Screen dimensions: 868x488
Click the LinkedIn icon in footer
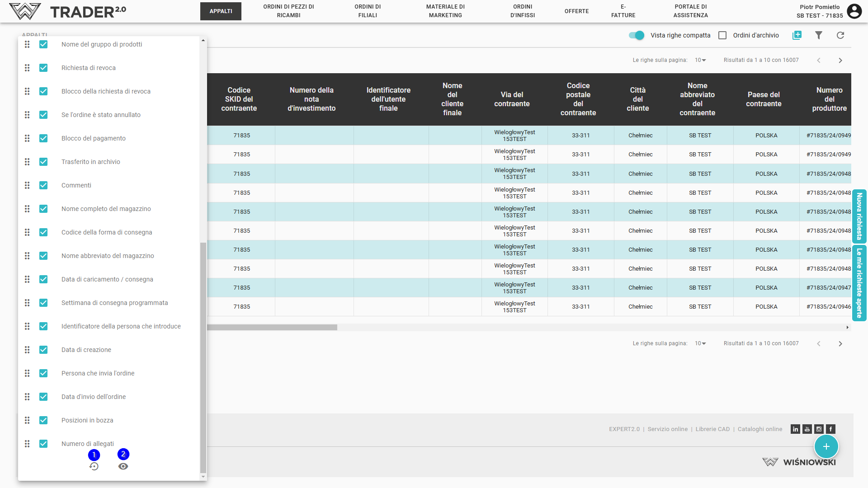pos(795,429)
